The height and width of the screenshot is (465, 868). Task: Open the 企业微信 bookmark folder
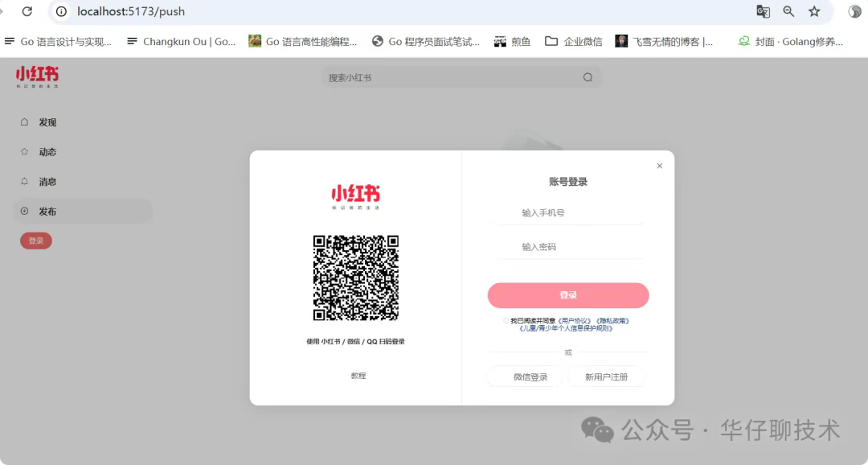pyautogui.click(x=574, y=42)
